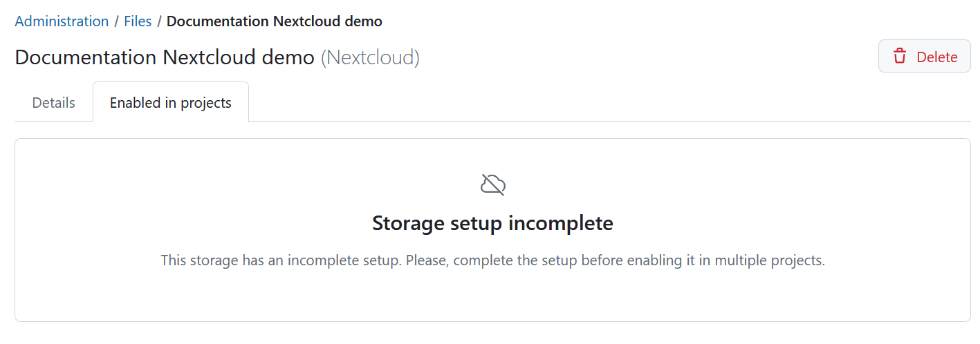Switch to the Details tab
The height and width of the screenshot is (344, 980).
point(53,103)
